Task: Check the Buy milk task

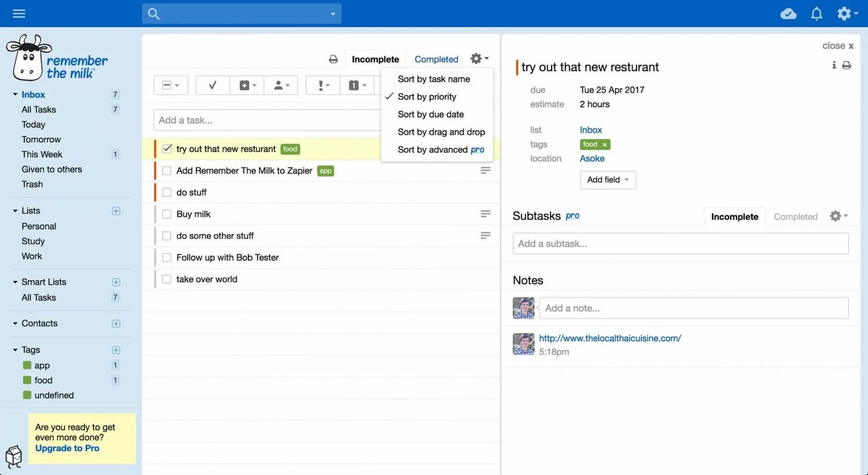Action: pyautogui.click(x=167, y=214)
